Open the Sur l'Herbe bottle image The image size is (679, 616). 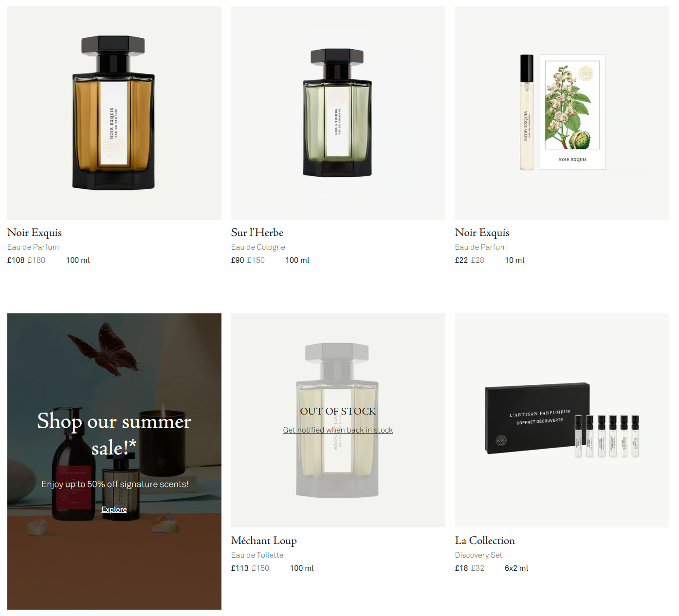pos(338,113)
